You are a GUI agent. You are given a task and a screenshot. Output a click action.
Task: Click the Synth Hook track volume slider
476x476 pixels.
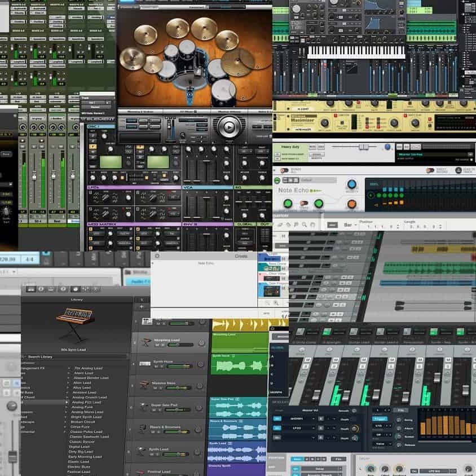pos(179,367)
